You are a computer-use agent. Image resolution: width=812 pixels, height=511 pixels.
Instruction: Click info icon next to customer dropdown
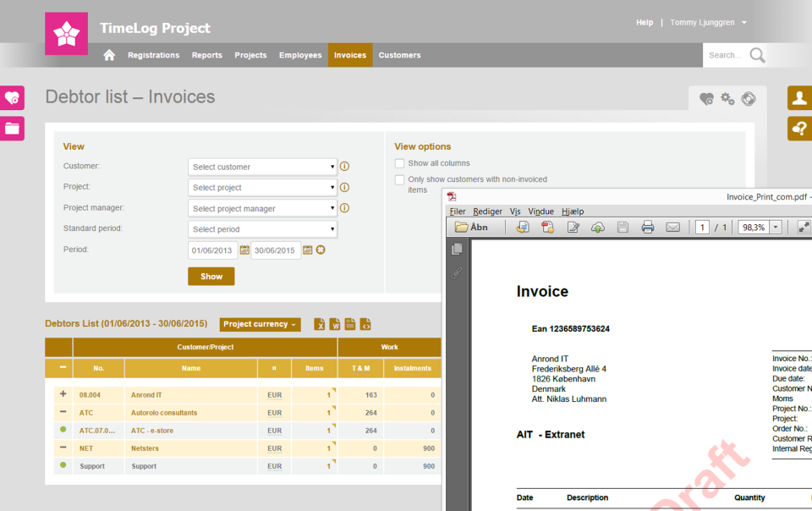click(345, 167)
